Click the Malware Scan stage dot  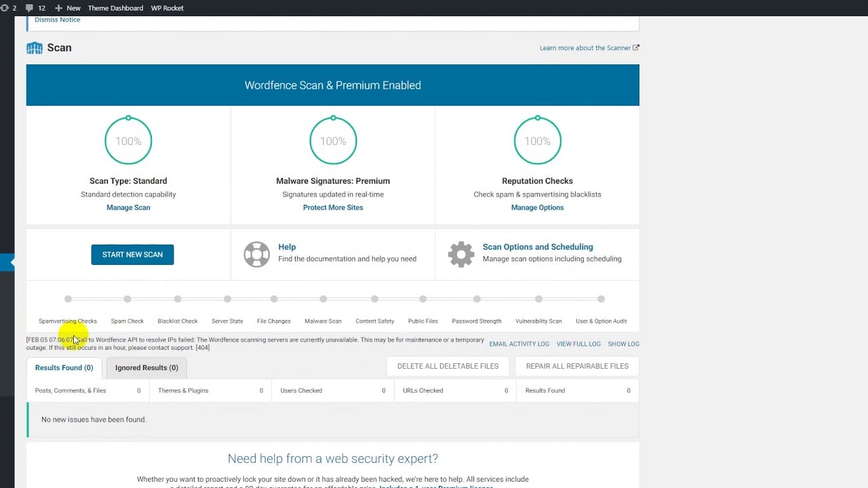tap(323, 299)
